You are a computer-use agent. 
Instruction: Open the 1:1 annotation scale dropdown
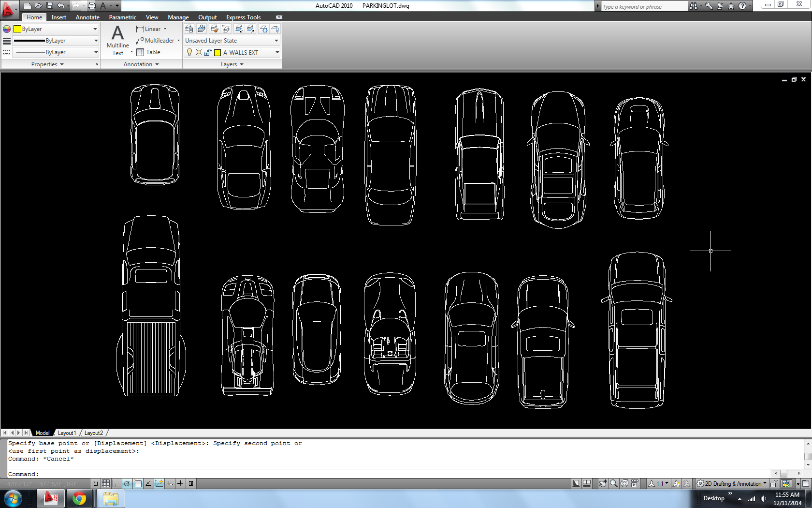(x=659, y=483)
